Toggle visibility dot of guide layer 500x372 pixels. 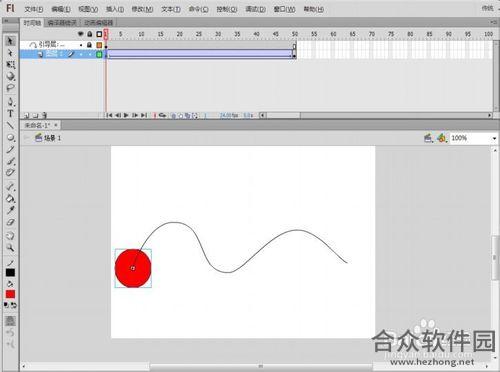point(81,44)
